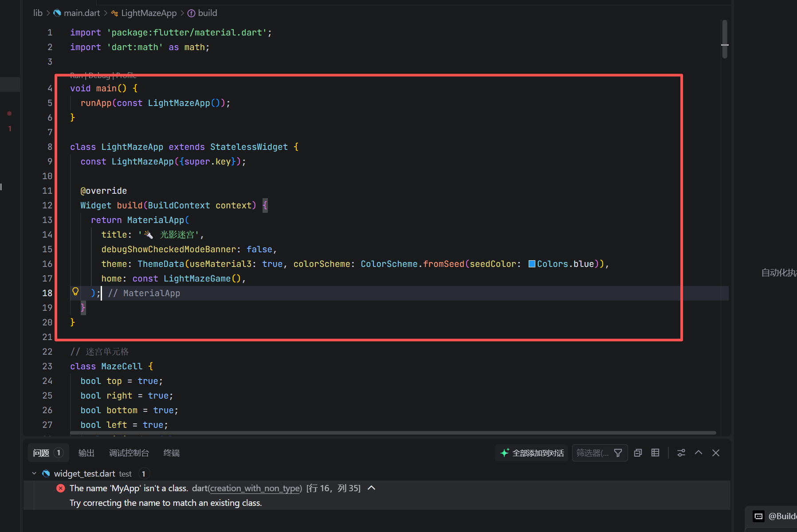Click the 'StatelessWidget' text on line 8
This screenshot has width=797, height=532.
(249, 147)
